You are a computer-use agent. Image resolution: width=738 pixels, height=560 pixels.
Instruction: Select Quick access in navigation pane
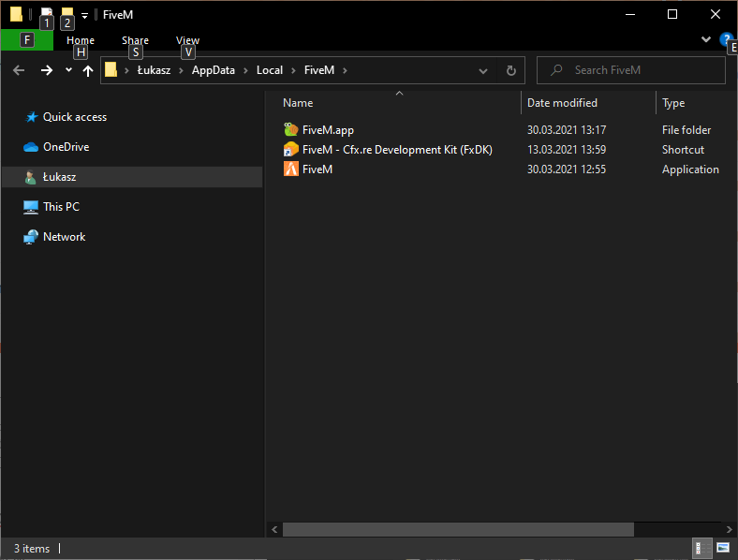[75, 117]
